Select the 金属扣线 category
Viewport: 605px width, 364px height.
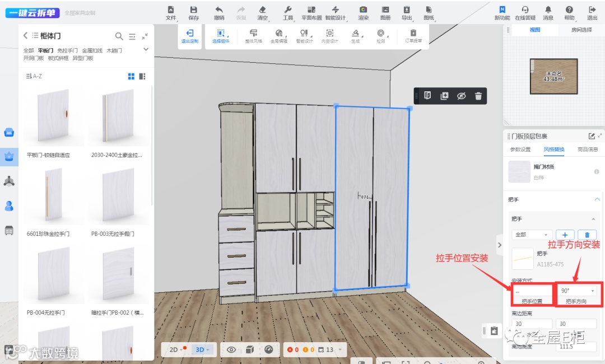pos(92,50)
